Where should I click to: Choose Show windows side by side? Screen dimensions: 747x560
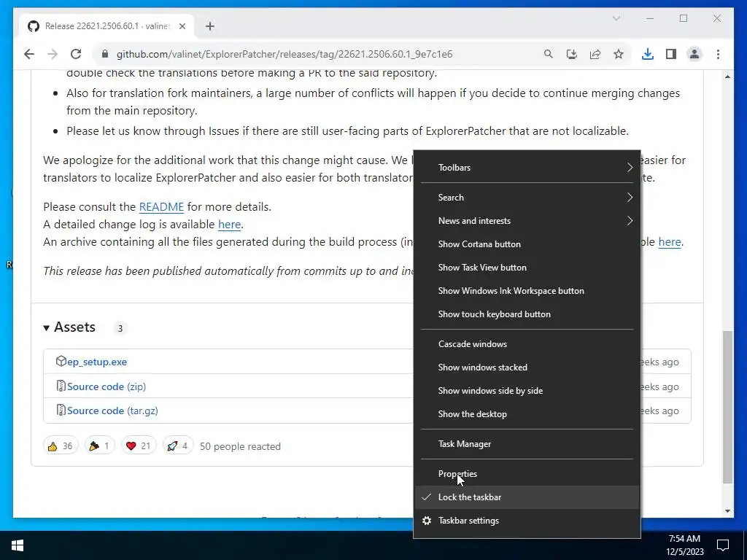527,391
